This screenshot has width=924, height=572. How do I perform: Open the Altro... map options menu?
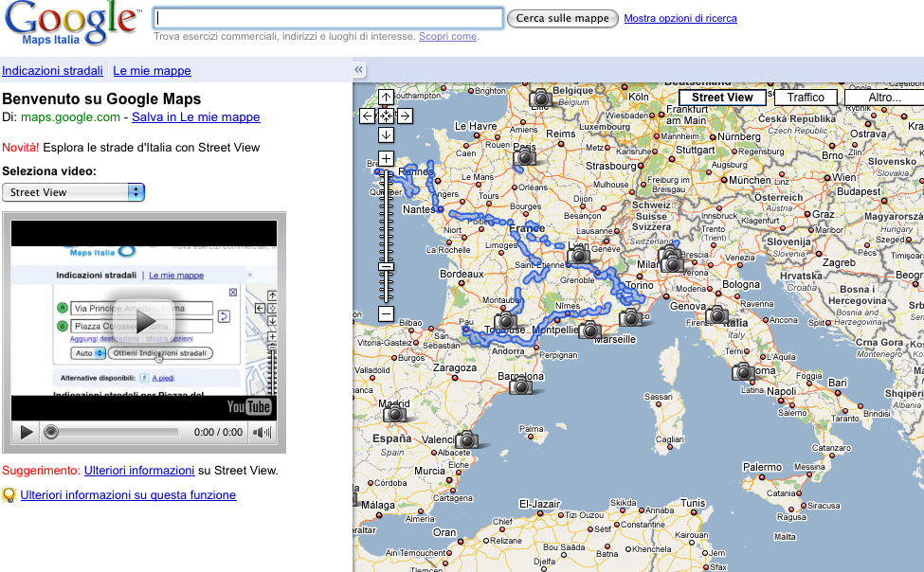[x=884, y=98]
